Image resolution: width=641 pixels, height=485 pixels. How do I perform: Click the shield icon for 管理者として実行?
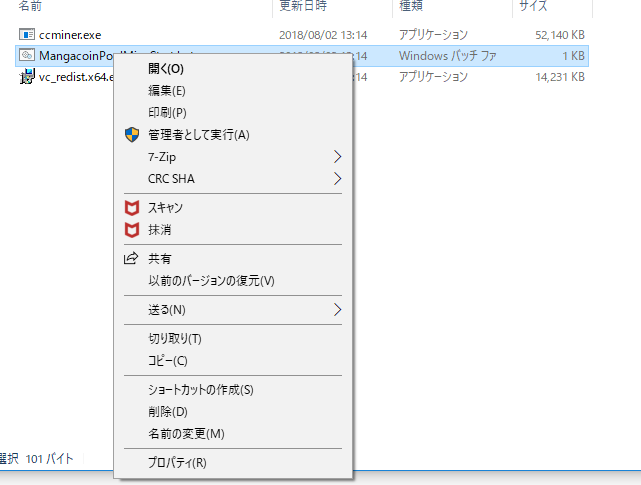click(130, 135)
